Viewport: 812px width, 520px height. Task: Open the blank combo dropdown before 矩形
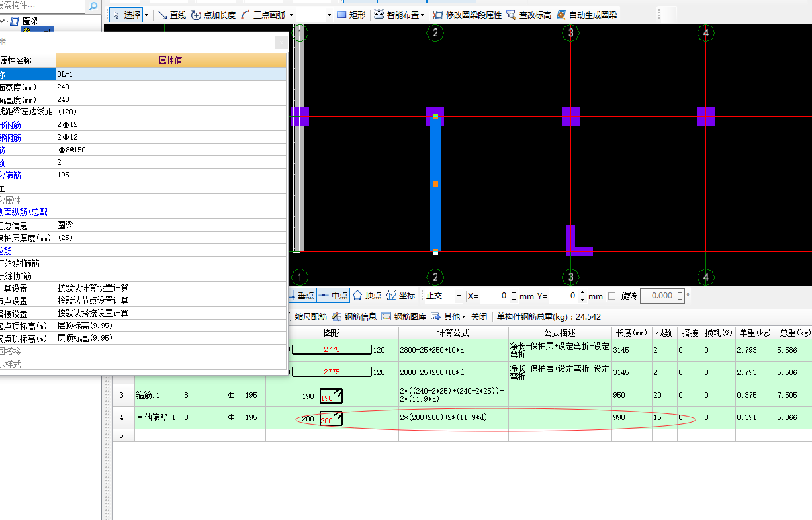[x=329, y=15]
